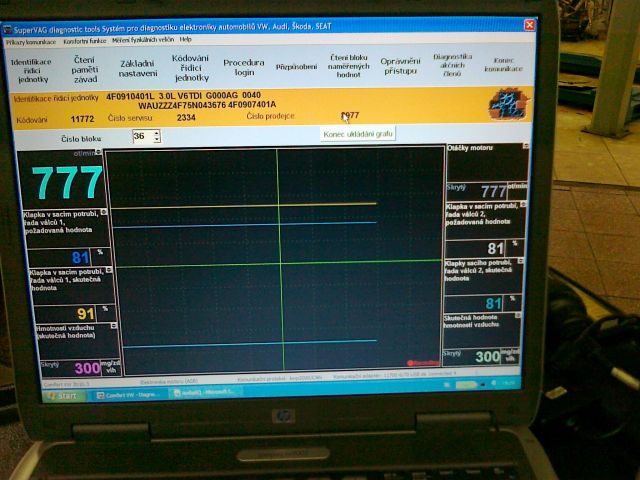Open Přizpůsobení function
Screen dimensions: 640x480
point(296,66)
